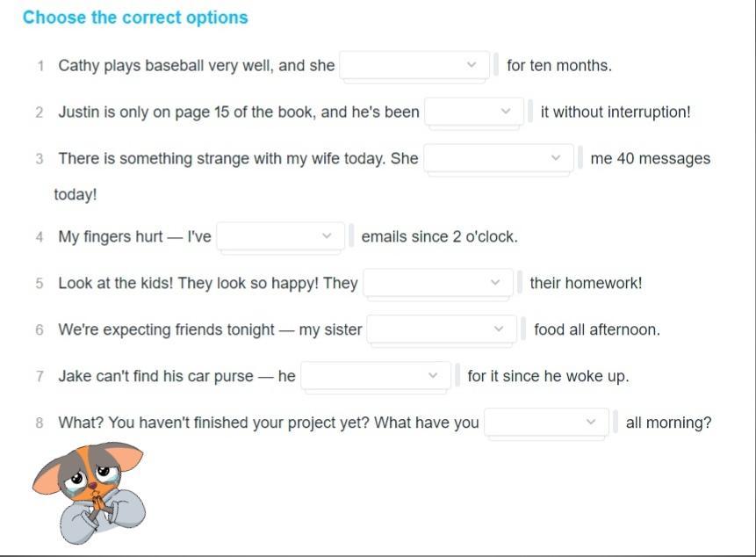Open the dropdown before "their homework!"
Image resolution: width=756 pixels, height=557 pixels.
(437, 283)
